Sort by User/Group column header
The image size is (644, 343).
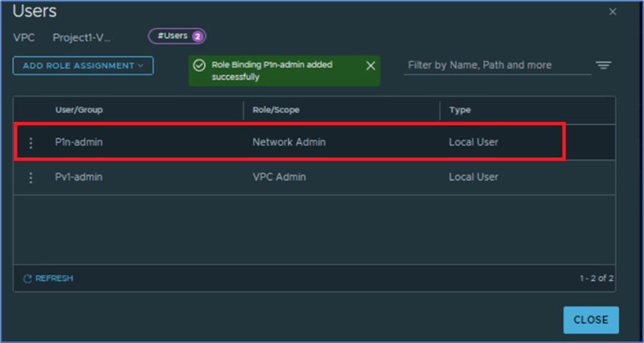(x=79, y=110)
